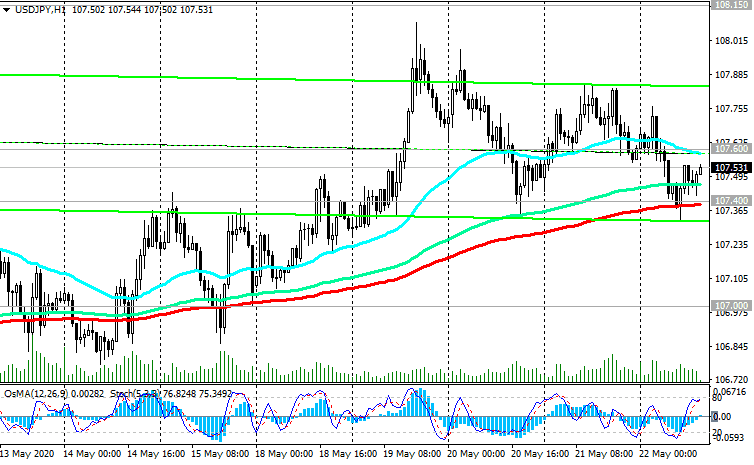
Task: Click the 0.06716 indicator scale value
Action: pos(729,392)
